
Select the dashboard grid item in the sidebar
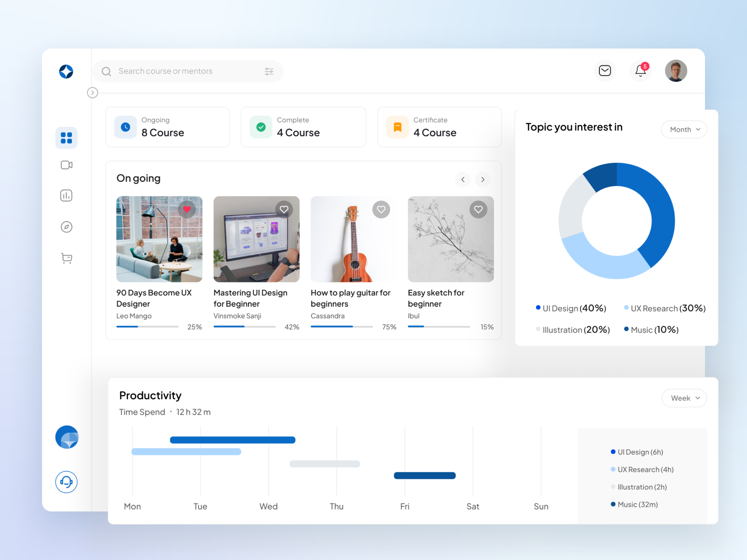pyautogui.click(x=66, y=138)
